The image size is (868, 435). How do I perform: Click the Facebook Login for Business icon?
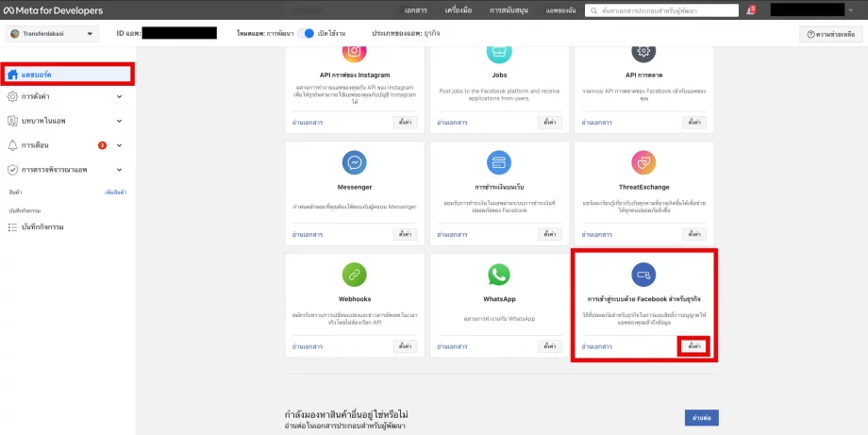click(x=643, y=275)
